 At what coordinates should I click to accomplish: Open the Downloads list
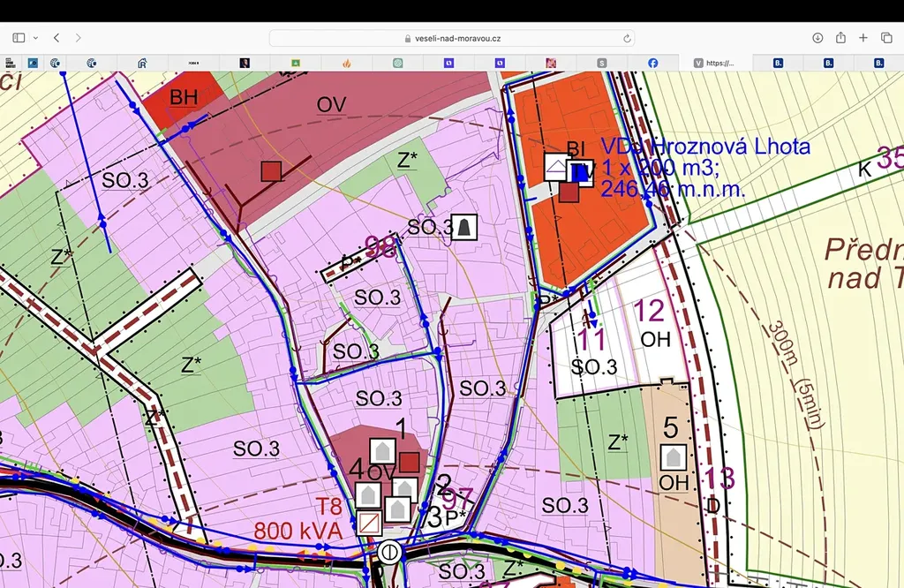817,38
